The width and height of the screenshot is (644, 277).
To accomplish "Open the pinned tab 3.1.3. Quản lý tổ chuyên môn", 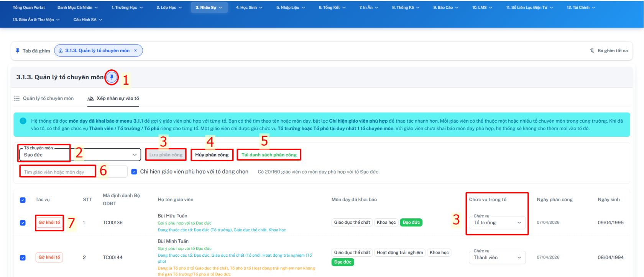I will (97, 51).
